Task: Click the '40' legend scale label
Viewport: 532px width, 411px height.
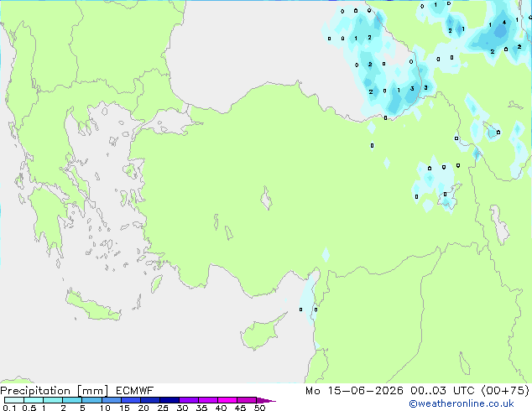Action: 221,408
